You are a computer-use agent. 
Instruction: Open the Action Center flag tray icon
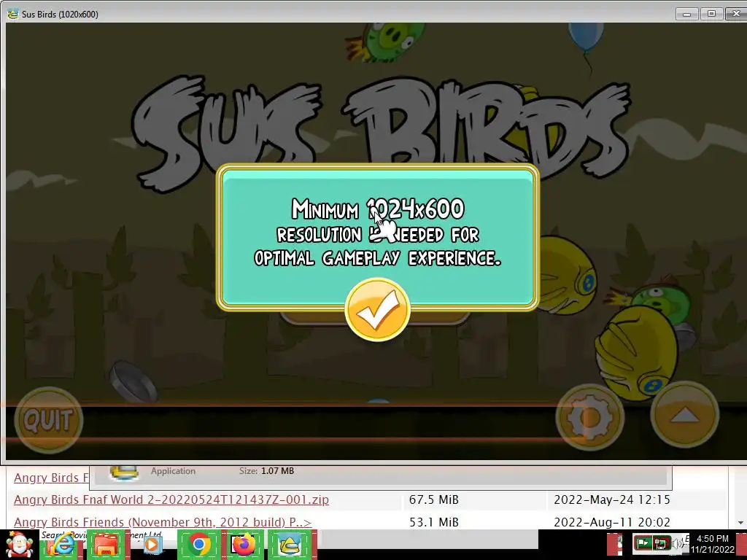643,542
